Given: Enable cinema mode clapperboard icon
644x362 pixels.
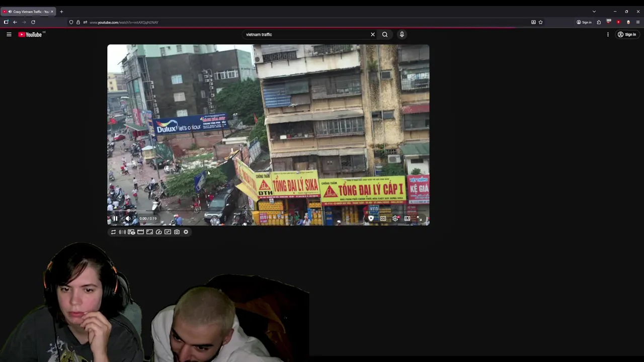Looking at the screenshot, I should 140,232.
